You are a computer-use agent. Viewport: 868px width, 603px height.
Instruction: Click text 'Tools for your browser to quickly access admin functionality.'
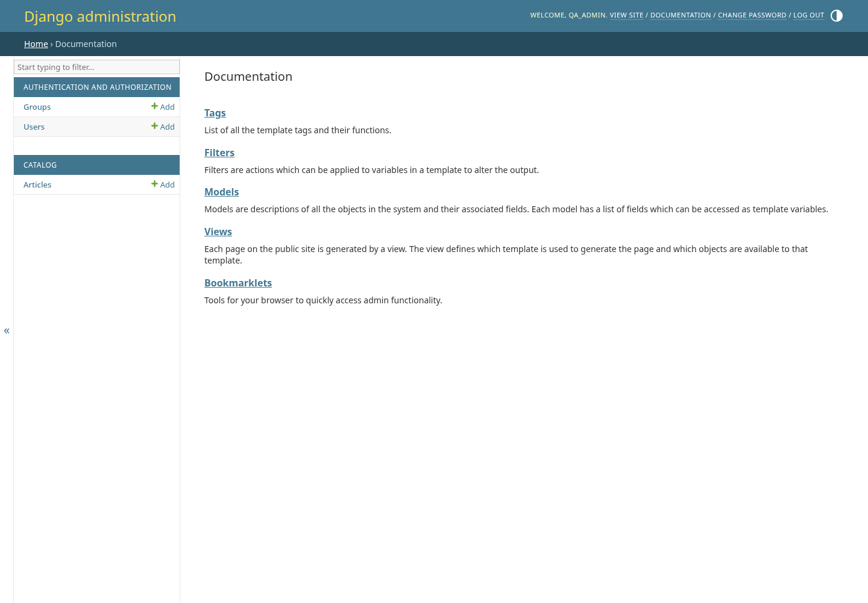coord(323,300)
